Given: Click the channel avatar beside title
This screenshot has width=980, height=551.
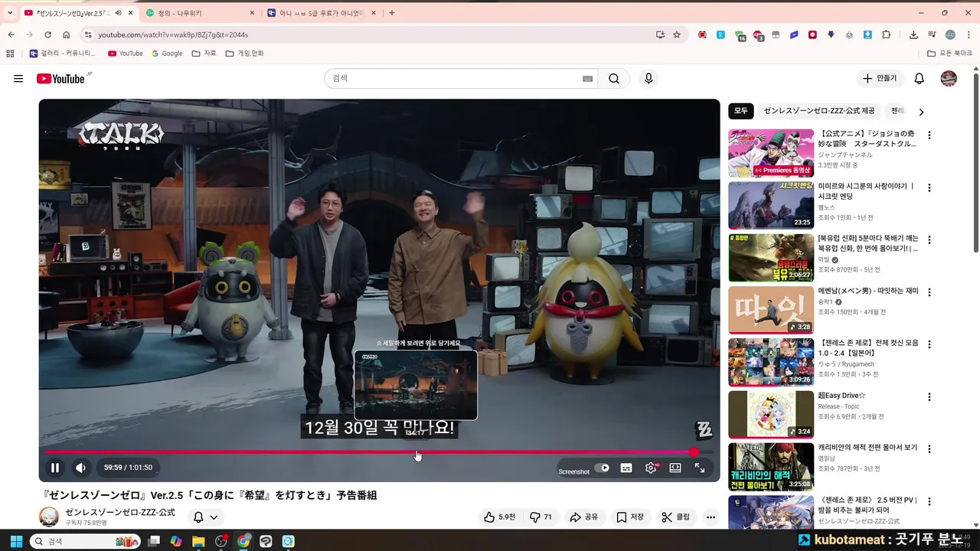Looking at the screenshot, I should pos(49,517).
